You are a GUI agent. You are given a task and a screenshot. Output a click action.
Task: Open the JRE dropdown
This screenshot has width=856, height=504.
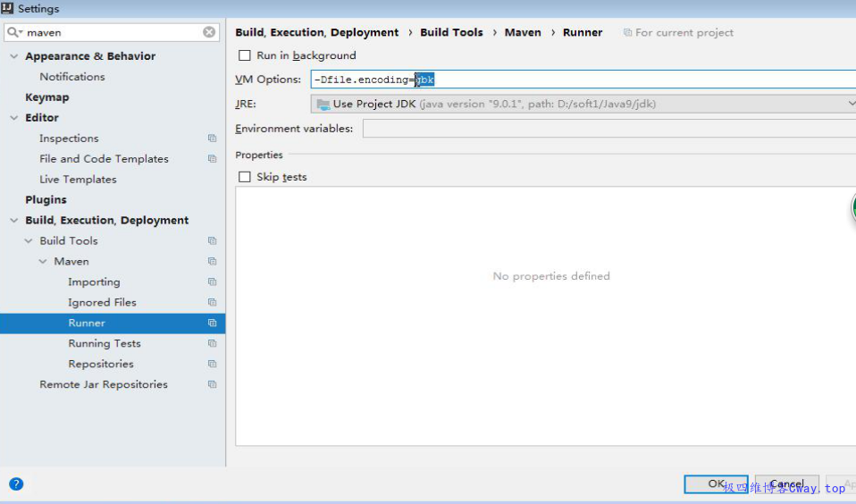583,104
